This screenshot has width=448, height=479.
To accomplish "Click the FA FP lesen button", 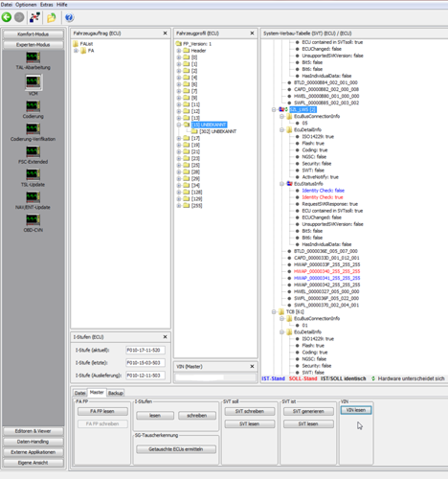I will (102, 411).
